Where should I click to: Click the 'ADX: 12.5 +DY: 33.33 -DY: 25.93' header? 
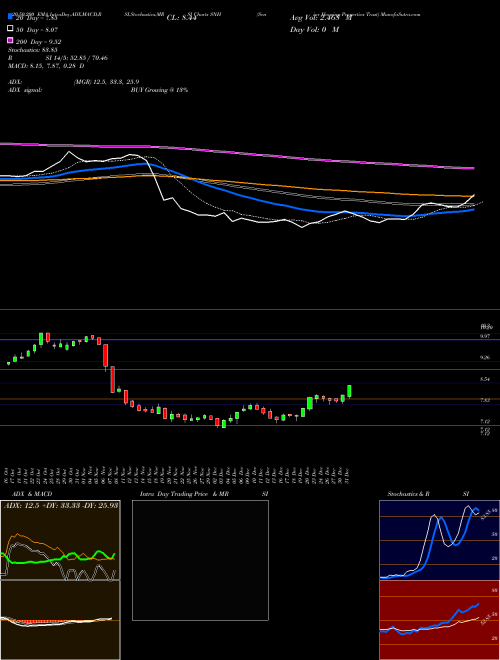click(x=61, y=505)
